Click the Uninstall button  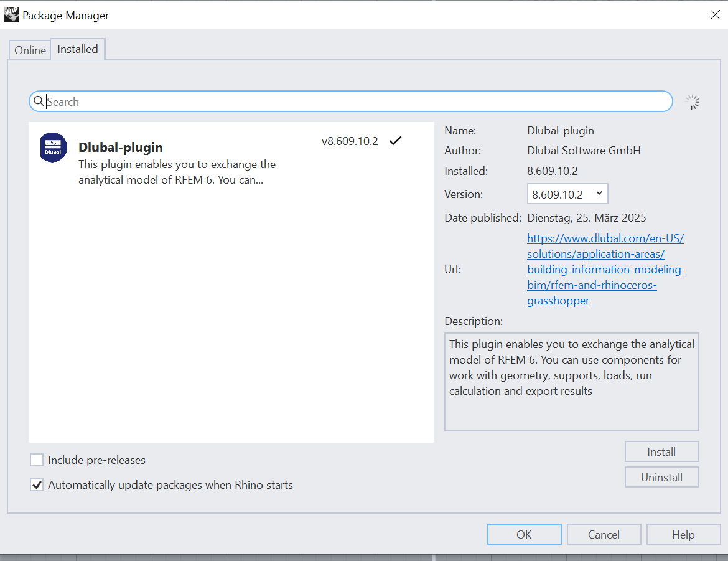tap(661, 477)
